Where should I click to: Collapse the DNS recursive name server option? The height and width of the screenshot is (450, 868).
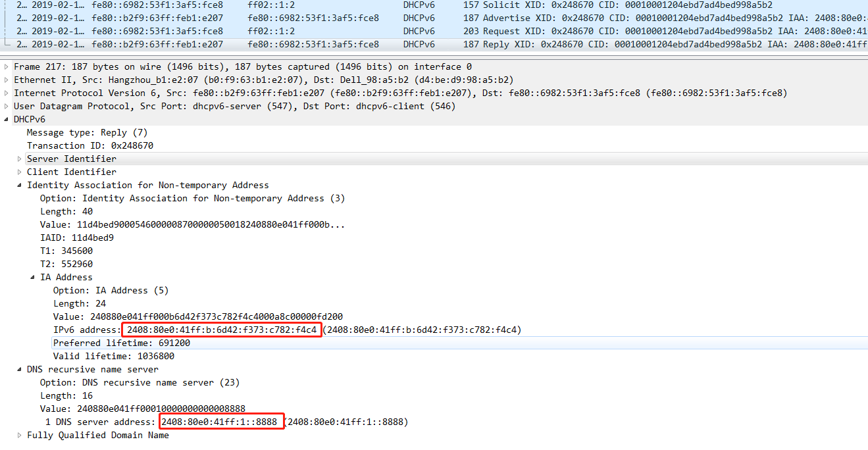tap(19, 369)
